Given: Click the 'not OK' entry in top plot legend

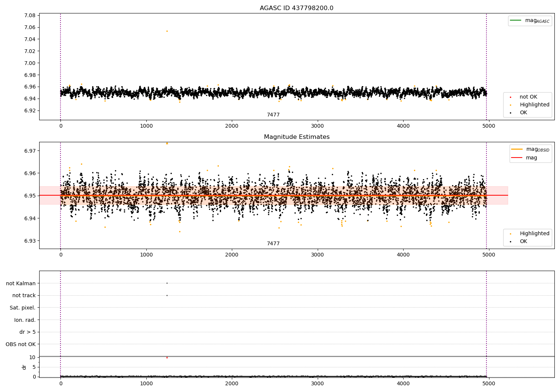Looking at the screenshot, I should (x=528, y=97).
